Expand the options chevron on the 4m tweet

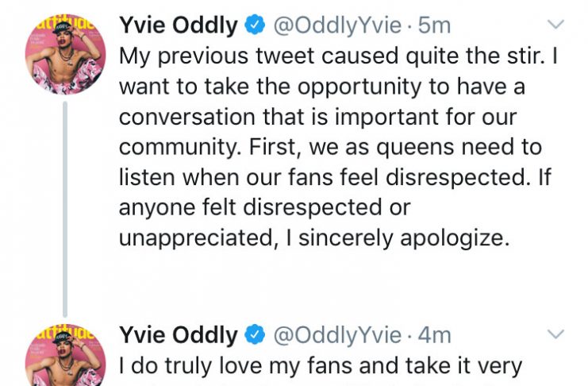click(x=555, y=334)
